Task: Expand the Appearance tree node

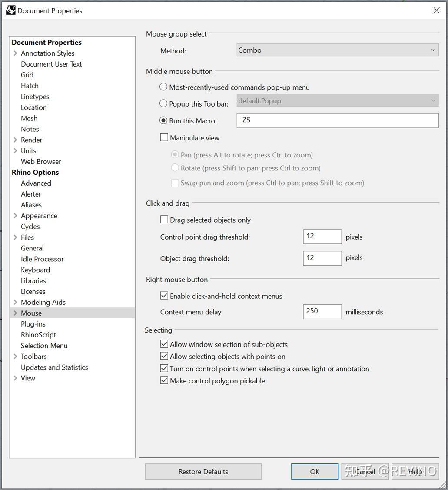Action: pyautogui.click(x=15, y=216)
